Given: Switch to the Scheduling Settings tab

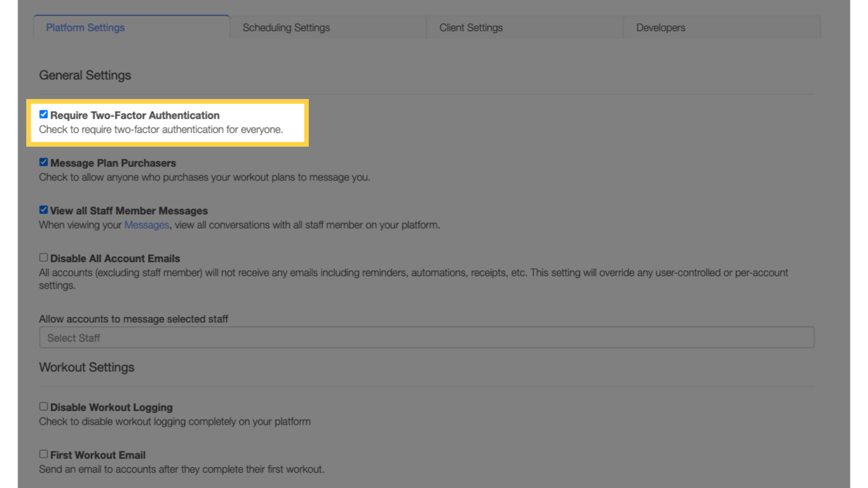Looking at the screenshot, I should click(x=285, y=27).
